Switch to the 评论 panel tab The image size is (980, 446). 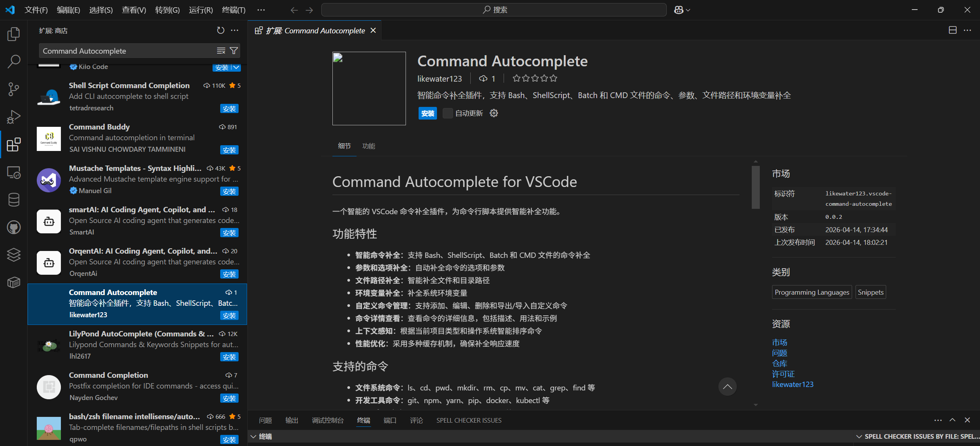[416, 420]
